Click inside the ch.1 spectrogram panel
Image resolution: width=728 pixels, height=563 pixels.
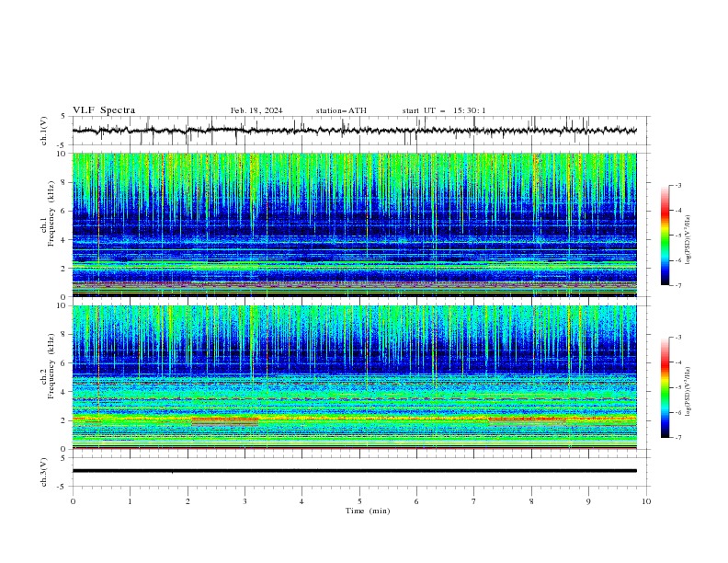354,224
